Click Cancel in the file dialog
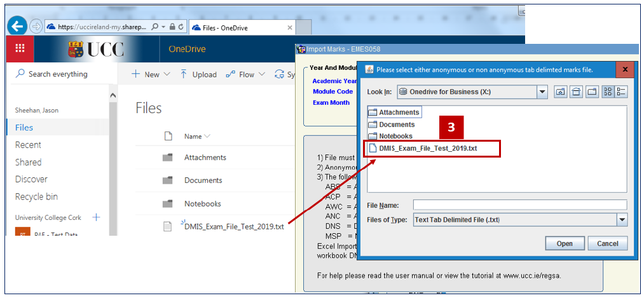 (x=607, y=243)
